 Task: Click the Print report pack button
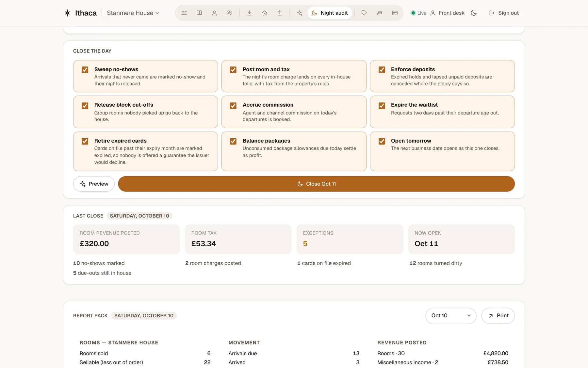coord(498,316)
